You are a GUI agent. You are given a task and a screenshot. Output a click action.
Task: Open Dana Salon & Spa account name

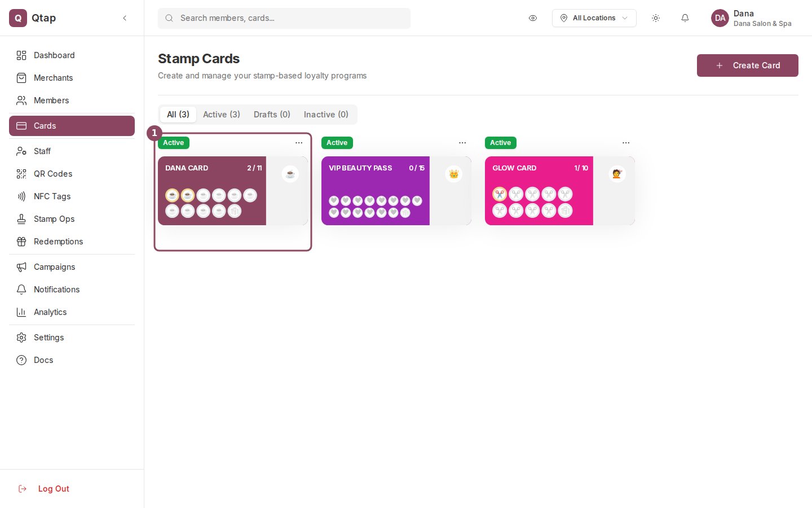(x=762, y=24)
